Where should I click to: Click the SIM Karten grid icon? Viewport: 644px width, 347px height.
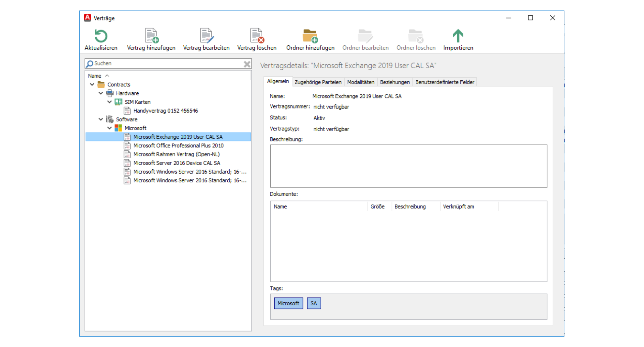pyautogui.click(x=119, y=102)
